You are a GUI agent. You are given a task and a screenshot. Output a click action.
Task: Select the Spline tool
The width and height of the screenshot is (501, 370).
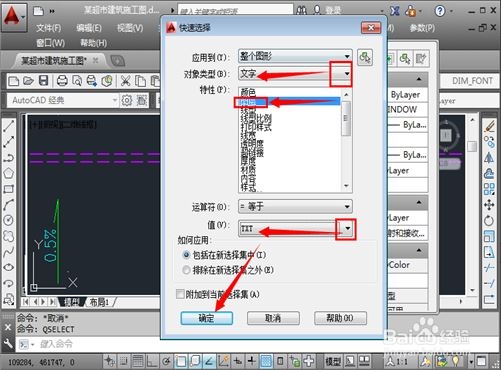[x=9, y=252]
